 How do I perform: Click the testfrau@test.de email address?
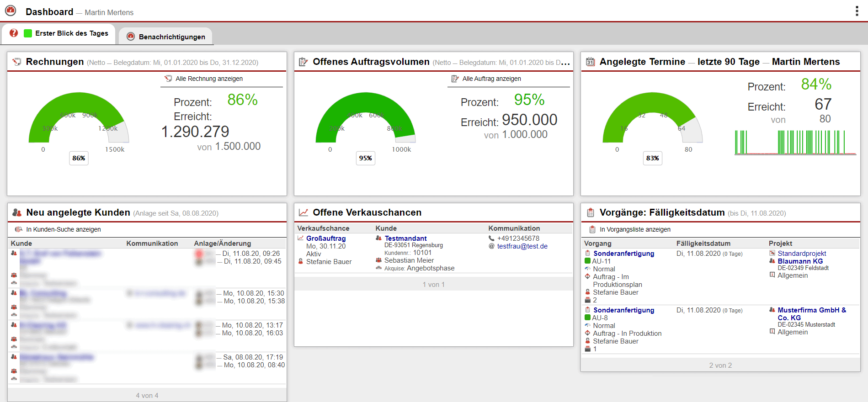click(522, 246)
